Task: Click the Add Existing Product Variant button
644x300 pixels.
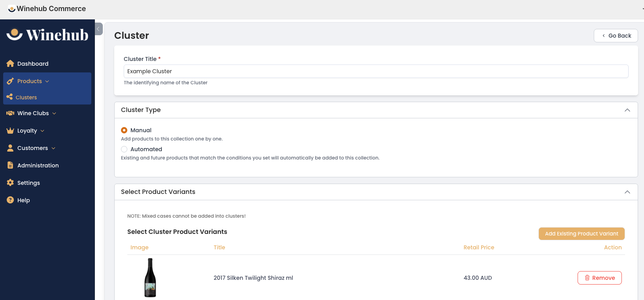Action: (582, 234)
